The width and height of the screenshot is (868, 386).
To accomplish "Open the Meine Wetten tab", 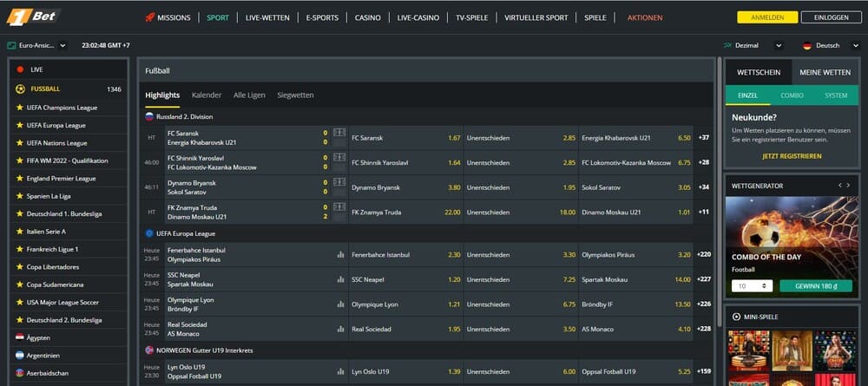I will 825,73.
